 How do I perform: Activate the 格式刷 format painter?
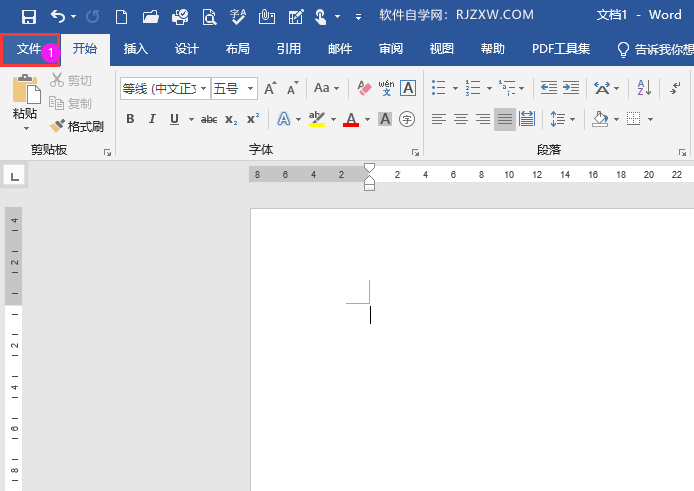(x=77, y=127)
